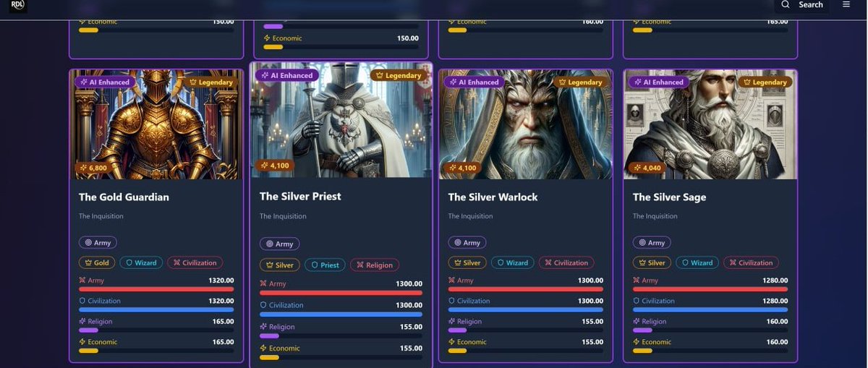Click the Gold Guardian red Army stat bar
The height and width of the screenshot is (368, 868).
point(156,289)
